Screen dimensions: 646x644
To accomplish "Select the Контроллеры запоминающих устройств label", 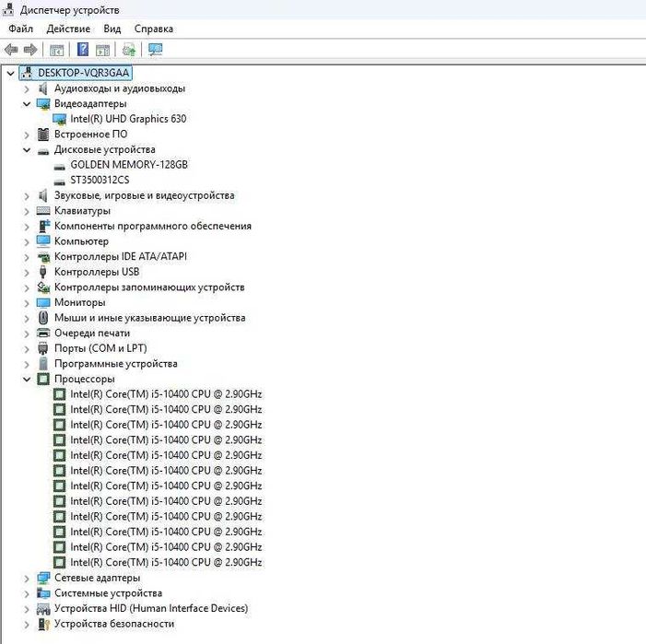I will click(149, 287).
